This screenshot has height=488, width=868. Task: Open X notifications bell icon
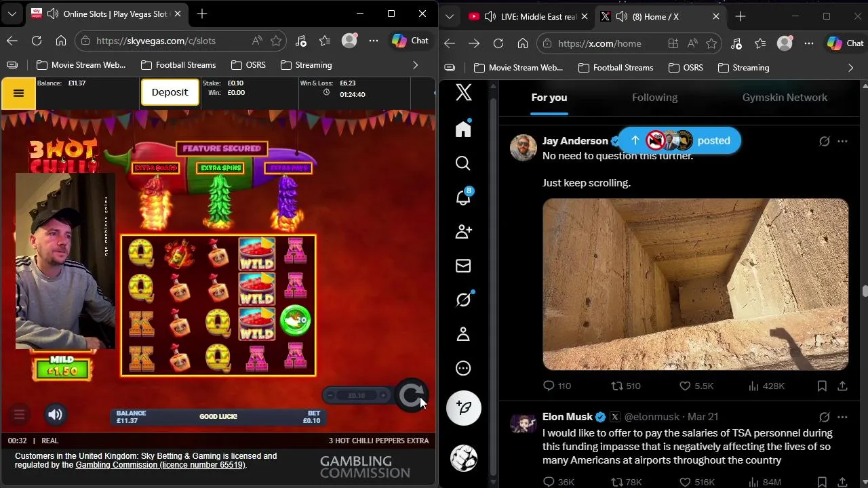click(x=463, y=197)
